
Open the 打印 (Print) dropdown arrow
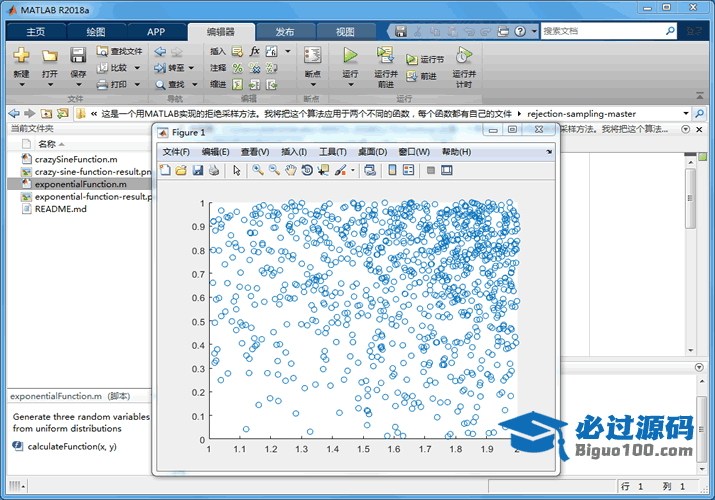pyautogui.click(x=137, y=84)
